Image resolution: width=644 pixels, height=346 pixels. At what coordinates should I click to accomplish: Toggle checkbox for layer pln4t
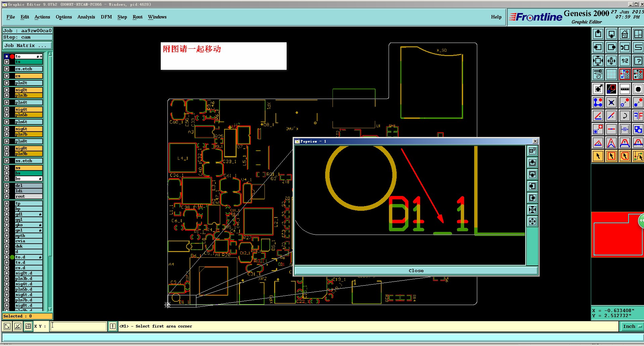coord(7,102)
